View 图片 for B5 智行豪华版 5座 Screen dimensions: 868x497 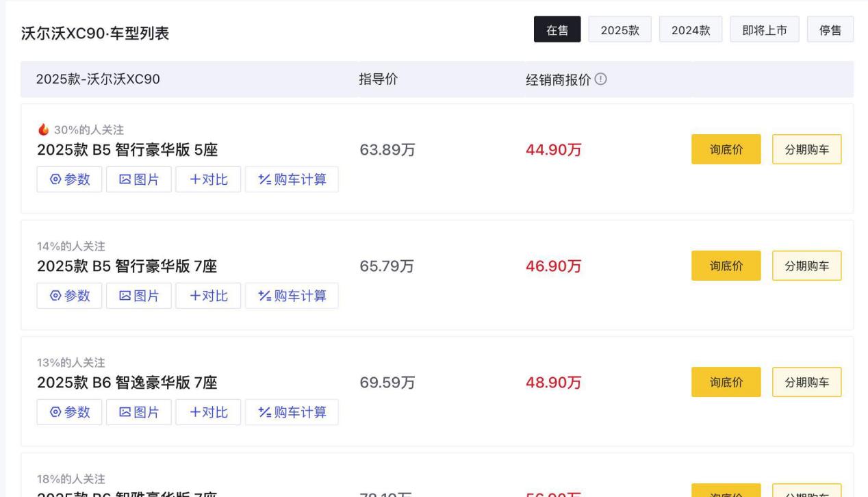[139, 180]
